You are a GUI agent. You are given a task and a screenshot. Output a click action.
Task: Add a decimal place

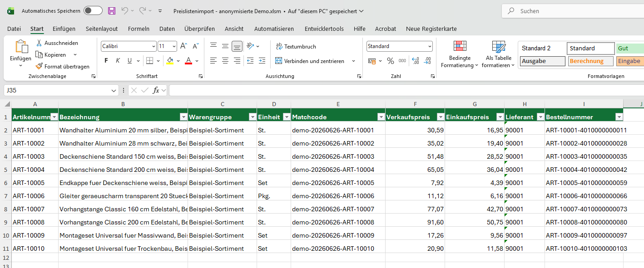415,61
